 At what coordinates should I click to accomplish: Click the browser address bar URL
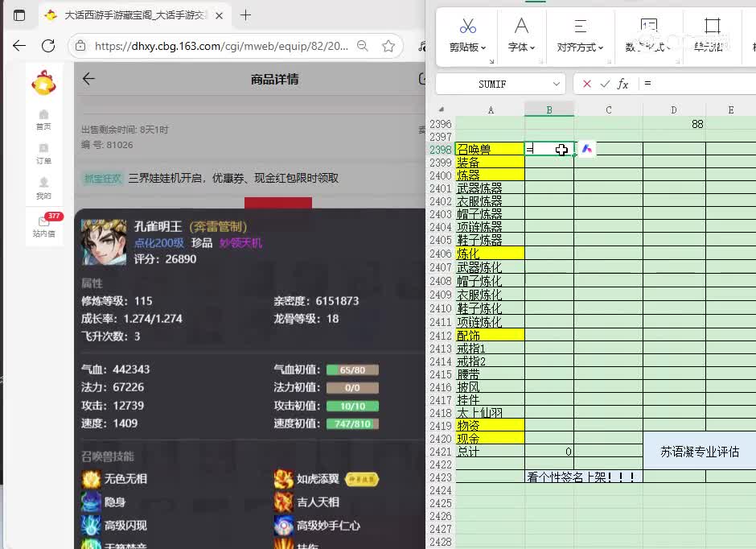click(221, 46)
